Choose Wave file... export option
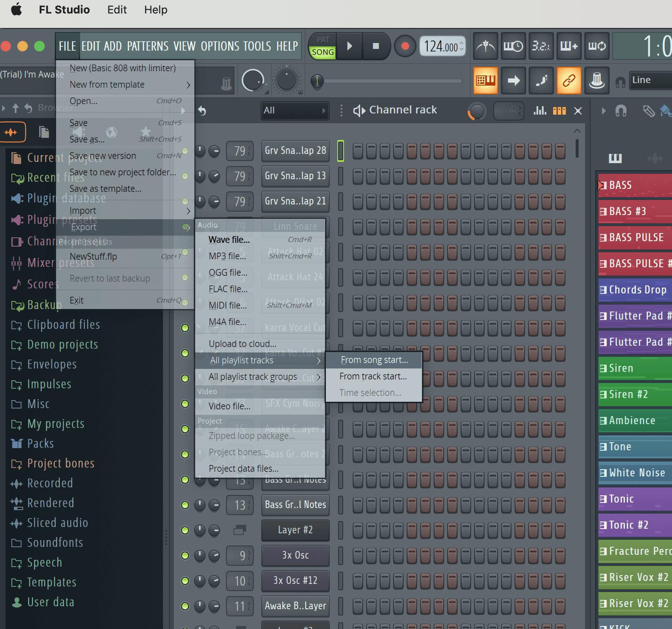The width and height of the screenshot is (672, 629). pyautogui.click(x=260, y=240)
